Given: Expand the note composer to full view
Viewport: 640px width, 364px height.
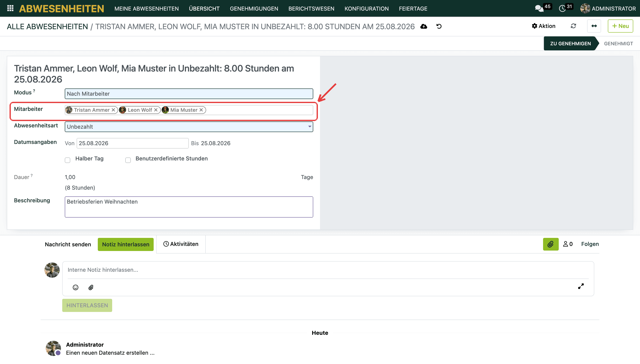Looking at the screenshot, I should point(581,286).
